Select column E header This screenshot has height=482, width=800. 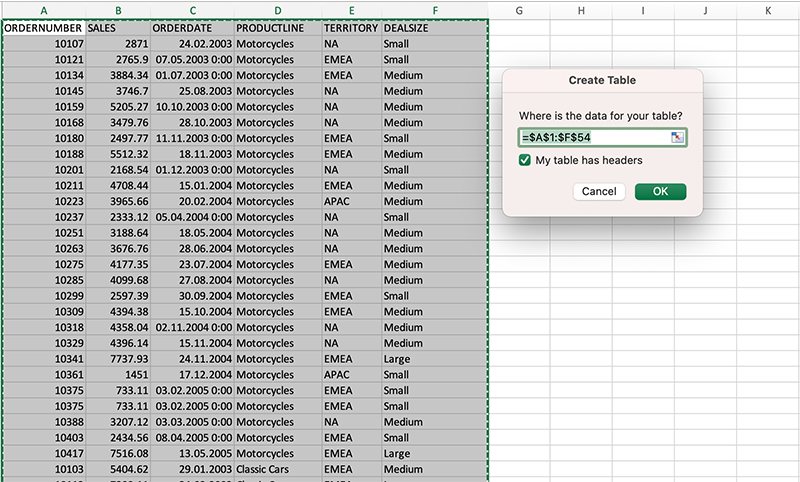(350, 10)
